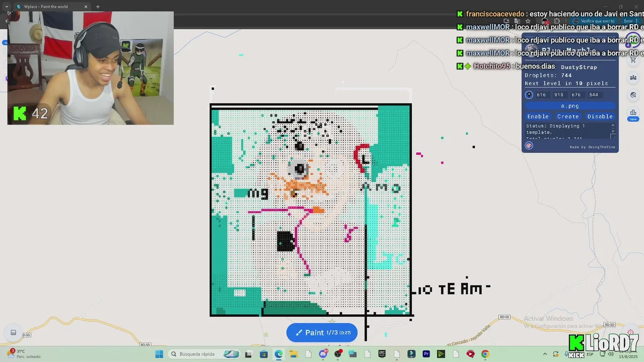Open the map search icon on the right sidebar
Viewport: 644px width, 362px height.
click(x=633, y=95)
